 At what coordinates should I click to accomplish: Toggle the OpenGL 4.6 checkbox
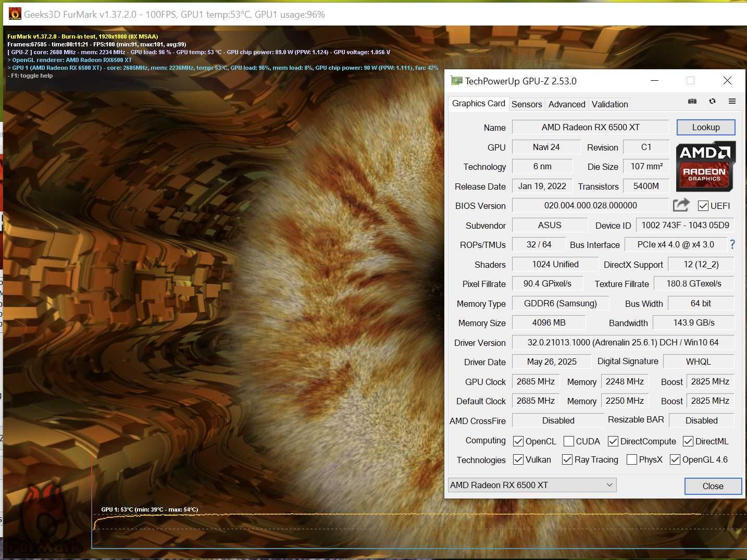pos(675,459)
